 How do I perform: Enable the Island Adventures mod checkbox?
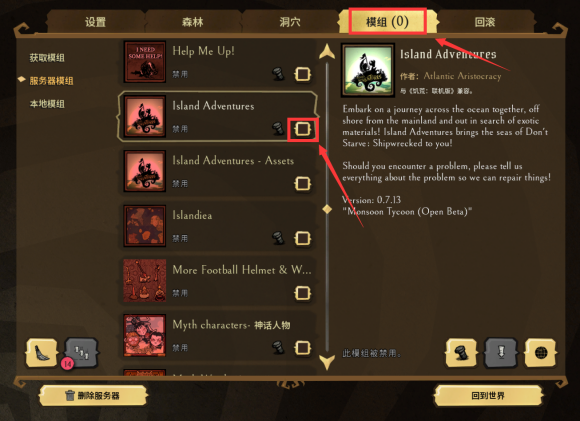click(x=303, y=129)
